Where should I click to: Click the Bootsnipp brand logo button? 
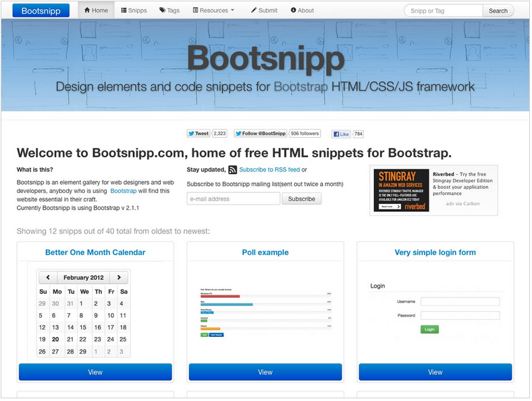pyautogui.click(x=41, y=11)
